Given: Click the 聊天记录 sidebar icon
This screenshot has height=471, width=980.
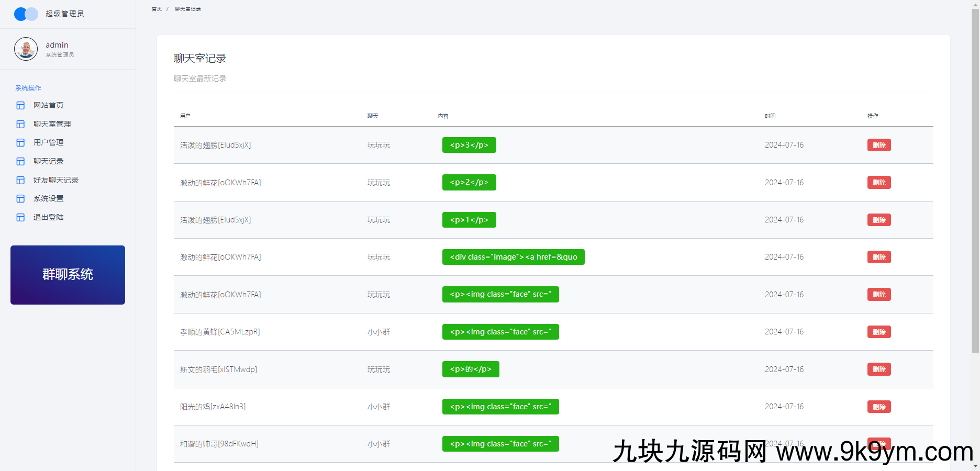Looking at the screenshot, I should [x=20, y=162].
